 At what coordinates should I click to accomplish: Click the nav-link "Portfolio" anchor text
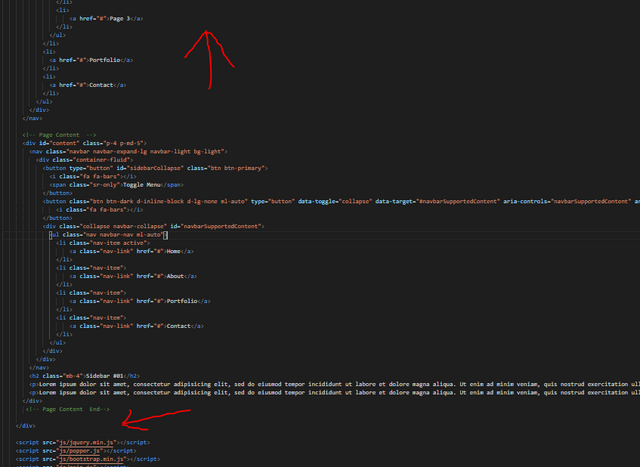tap(182, 301)
